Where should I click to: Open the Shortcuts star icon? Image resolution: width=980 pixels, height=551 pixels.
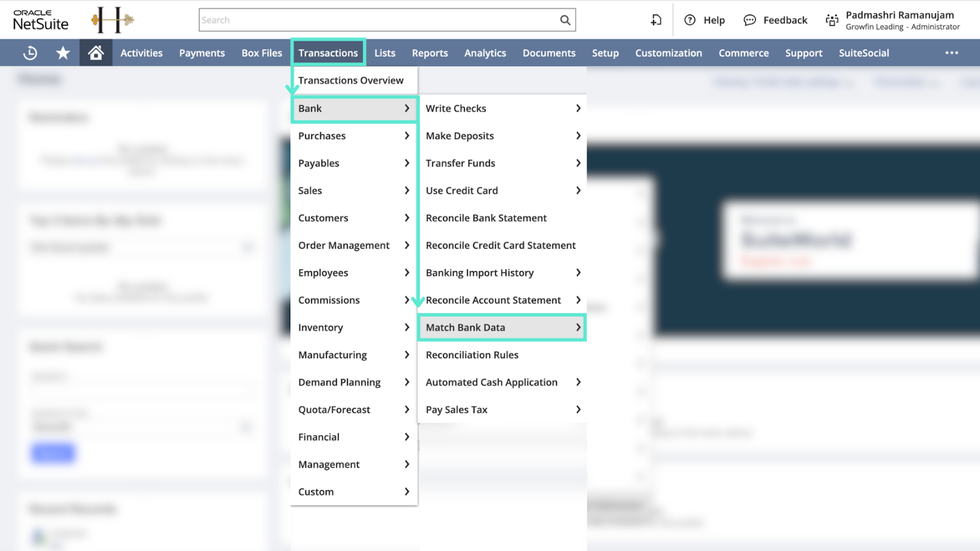tap(62, 53)
